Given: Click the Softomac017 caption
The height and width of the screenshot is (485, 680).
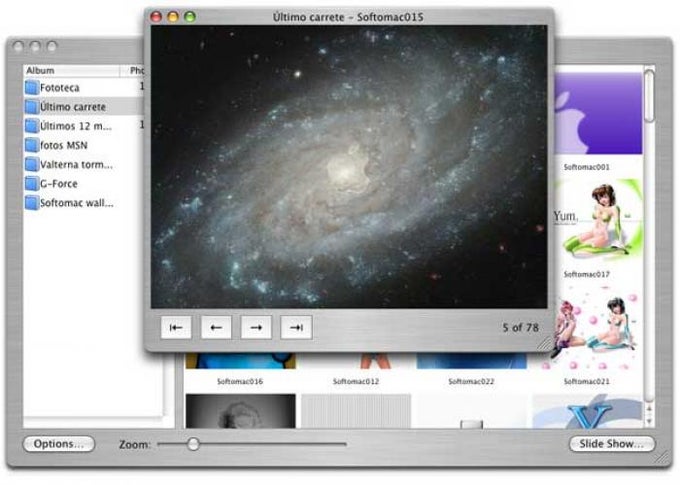Looking at the screenshot, I should (x=587, y=274).
